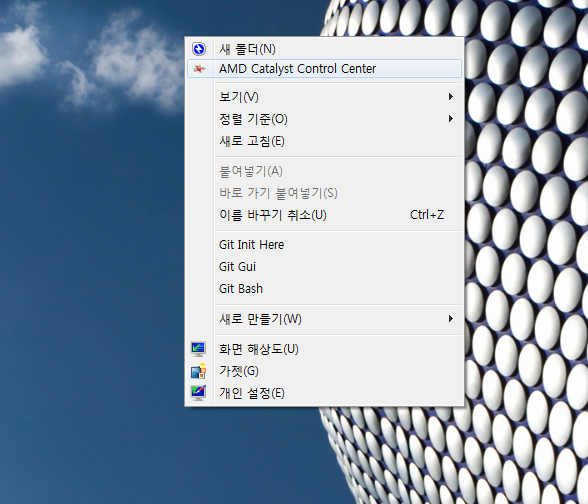Open the 정렬 기준(O) menu item
The image size is (588, 504).
coord(324,119)
